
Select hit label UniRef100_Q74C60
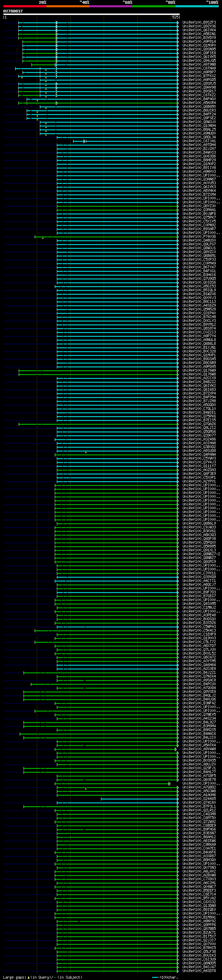(199, 803)
